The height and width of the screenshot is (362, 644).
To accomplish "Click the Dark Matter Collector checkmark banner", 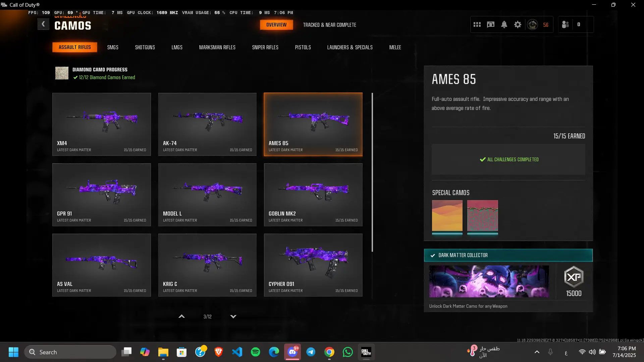I will tap(508, 255).
